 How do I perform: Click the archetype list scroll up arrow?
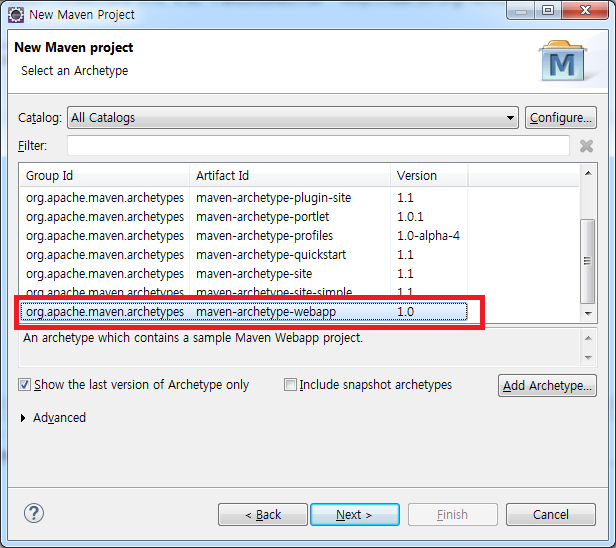click(588, 173)
